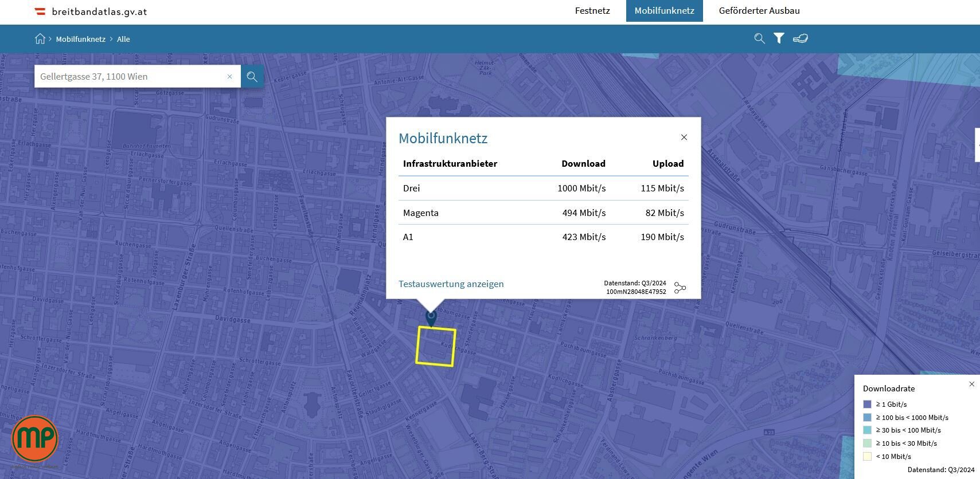The image size is (980, 479).
Task: Switch to the Festnetz tab
Action: point(592,11)
